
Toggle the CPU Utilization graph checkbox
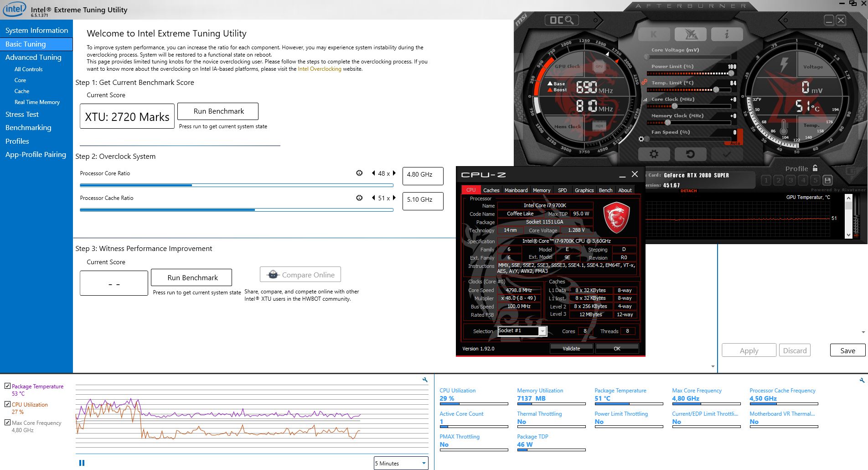pyautogui.click(x=7, y=404)
